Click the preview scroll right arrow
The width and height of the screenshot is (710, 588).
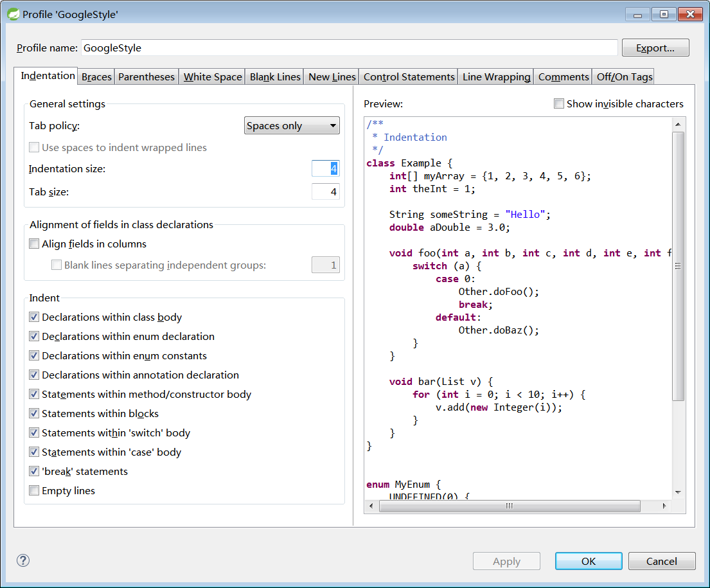point(664,506)
